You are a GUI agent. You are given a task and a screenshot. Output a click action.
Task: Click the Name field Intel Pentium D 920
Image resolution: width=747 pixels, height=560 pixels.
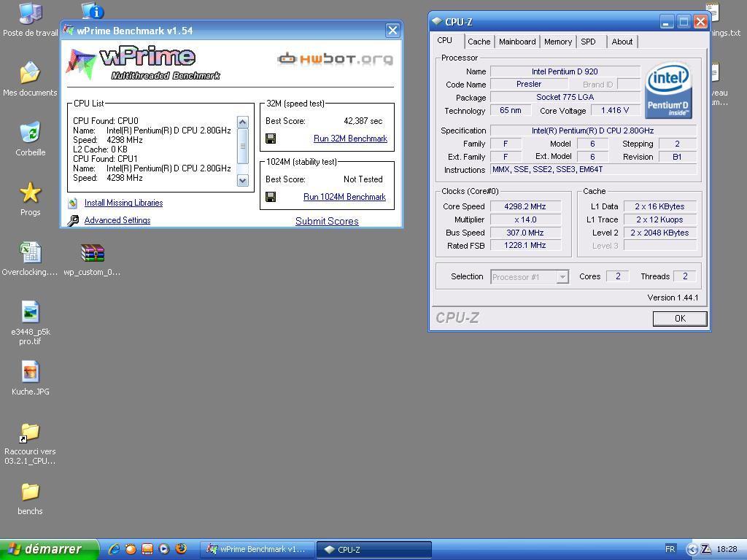(565, 71)
